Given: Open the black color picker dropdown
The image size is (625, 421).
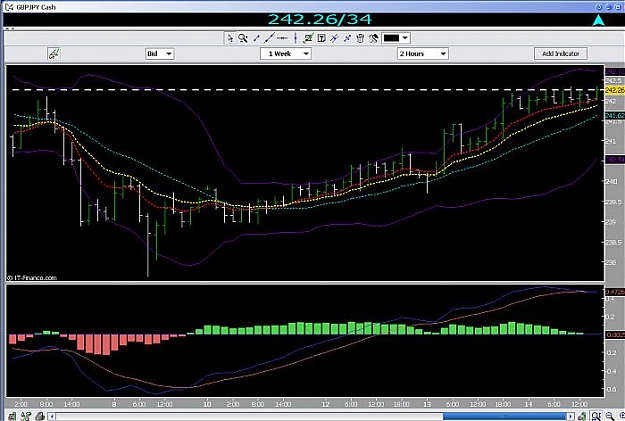Looking at the screenshot, I should pyautogui.click(x=396, y=38).
